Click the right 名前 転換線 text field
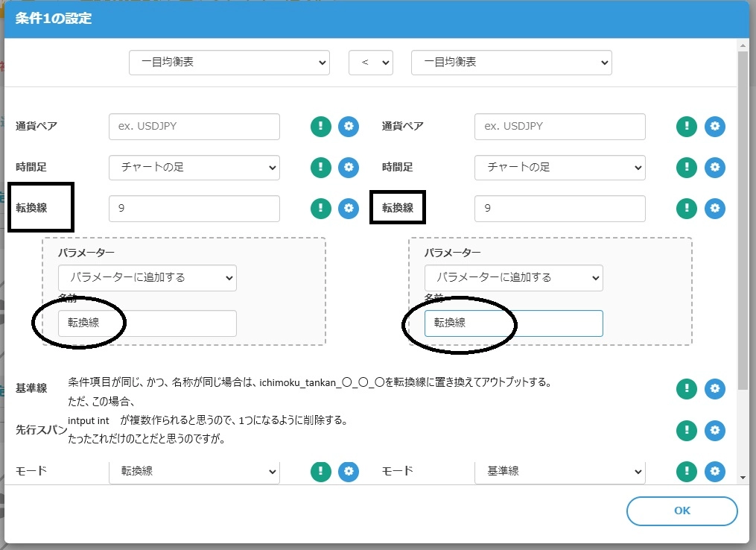Viewport: 756px width, 550px height. pos(513,323)
